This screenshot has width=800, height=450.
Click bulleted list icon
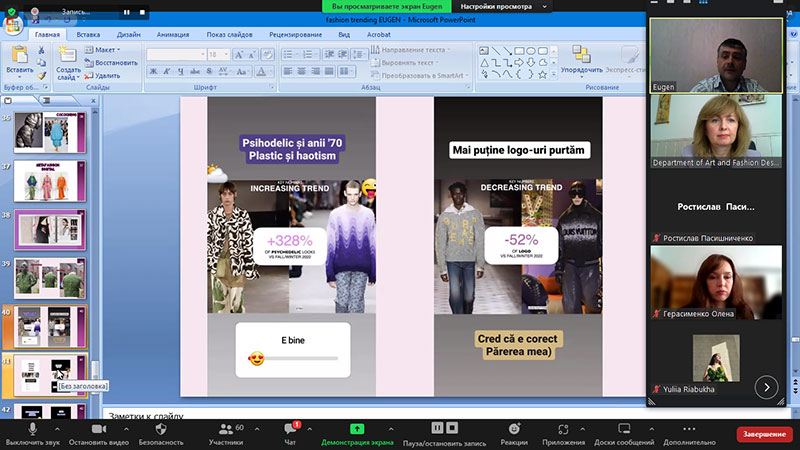click(289, 54)
